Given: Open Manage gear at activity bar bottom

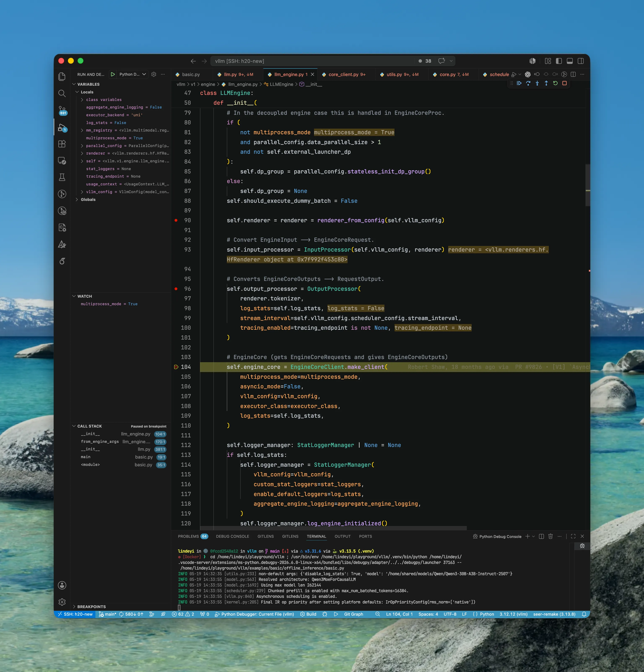Looking at the screenshot, I should coord(62,602).
